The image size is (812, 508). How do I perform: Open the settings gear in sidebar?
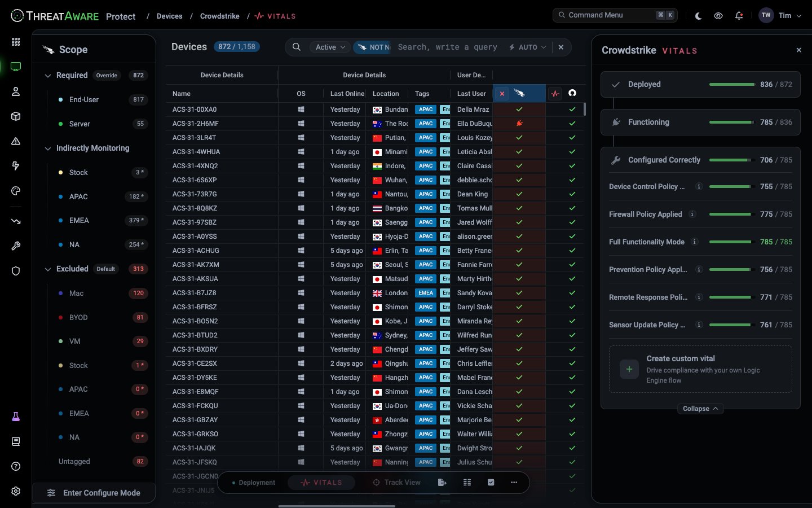16,491
